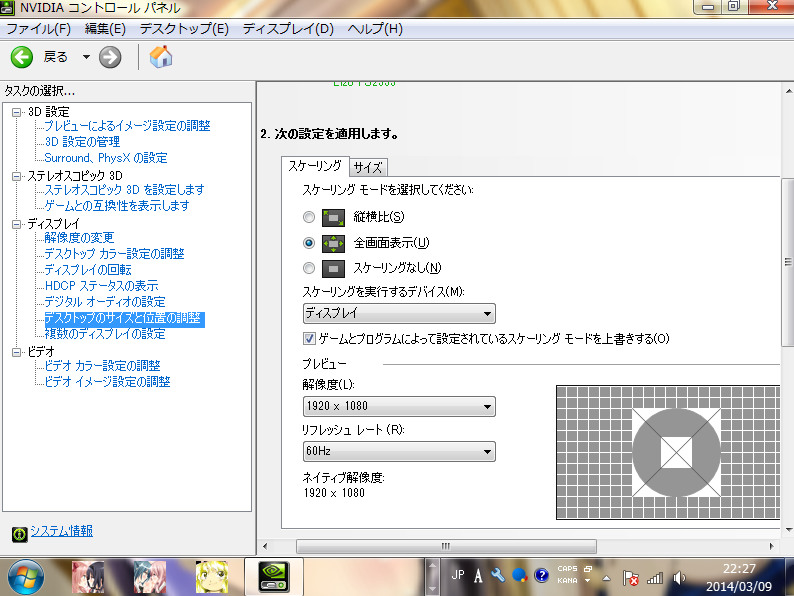Go to the Home page icon

pyautogui.click(x=160, y=57)
